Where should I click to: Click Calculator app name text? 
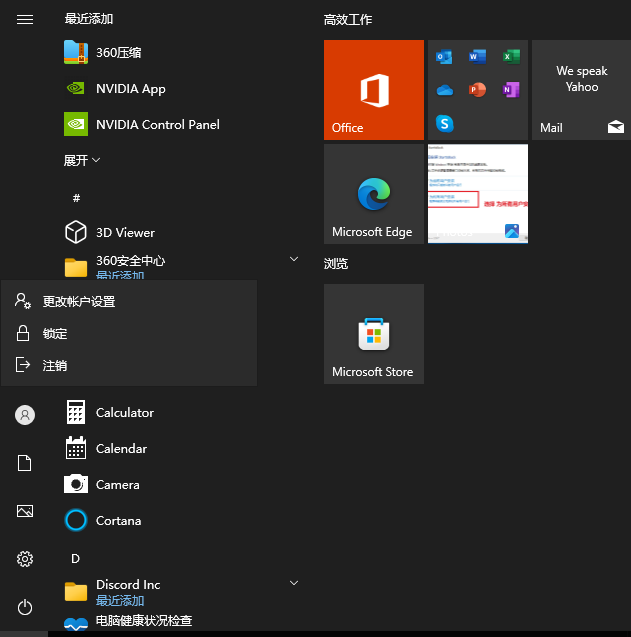point(125,413)
